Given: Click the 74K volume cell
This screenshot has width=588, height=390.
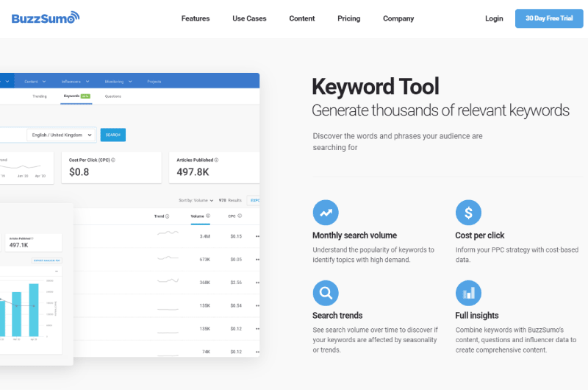Looking at the screenshot, I should (207, 352).
